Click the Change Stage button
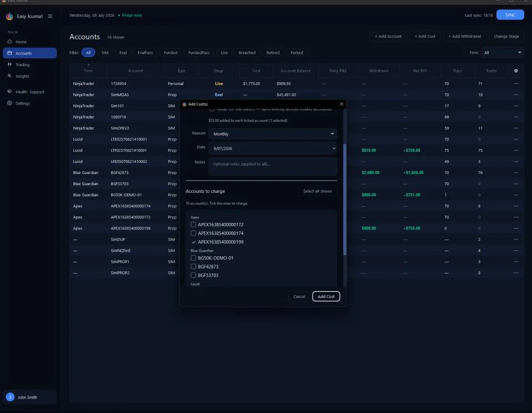Viewport: 532px width, 413px height. coord(506,36)
